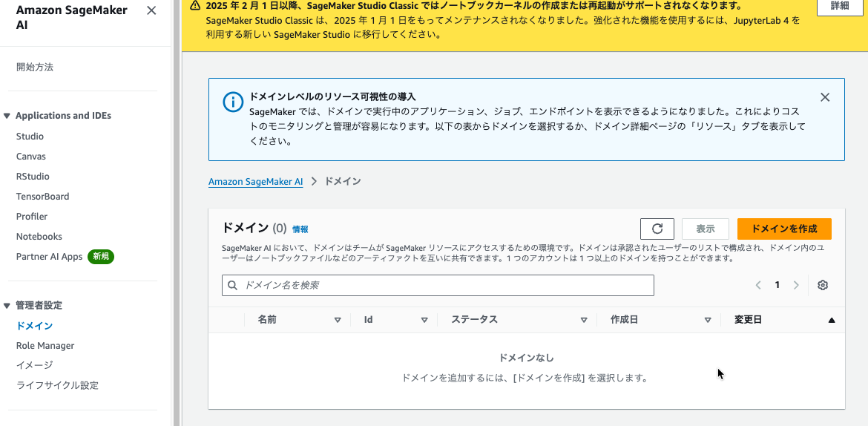Click page number 1 in pagination
Viewport: 868px width, 426px height.
pyautogui.click(x=777, y=285)
